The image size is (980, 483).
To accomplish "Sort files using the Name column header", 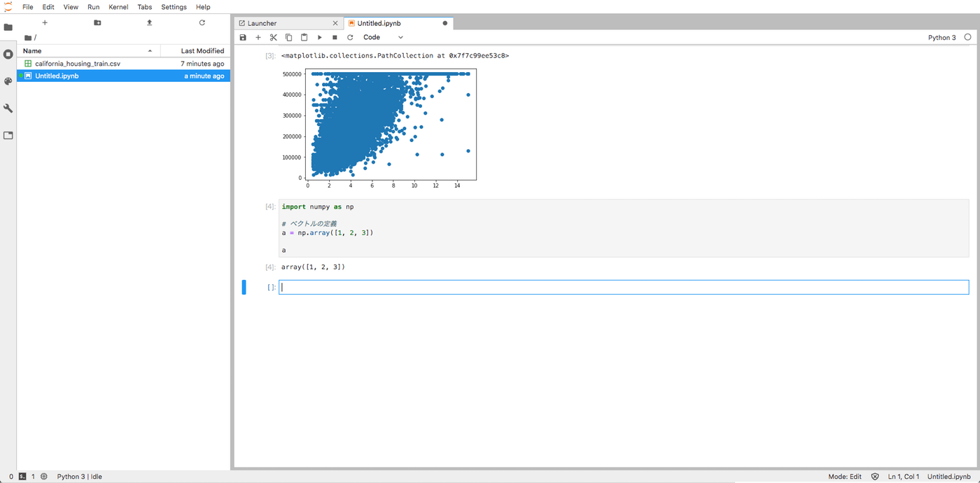I will pos(89,50).
